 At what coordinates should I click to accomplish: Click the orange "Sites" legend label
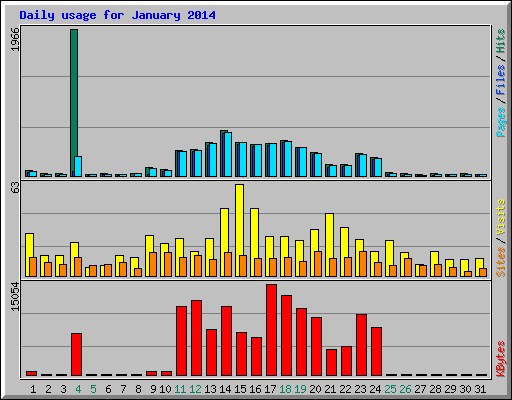click(x=501, y=262)
